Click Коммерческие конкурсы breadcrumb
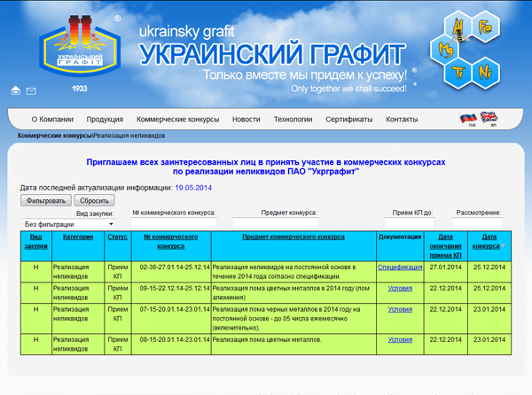This screenshot has width=532, height=395. pyautogui.click(x=55, y=136)
